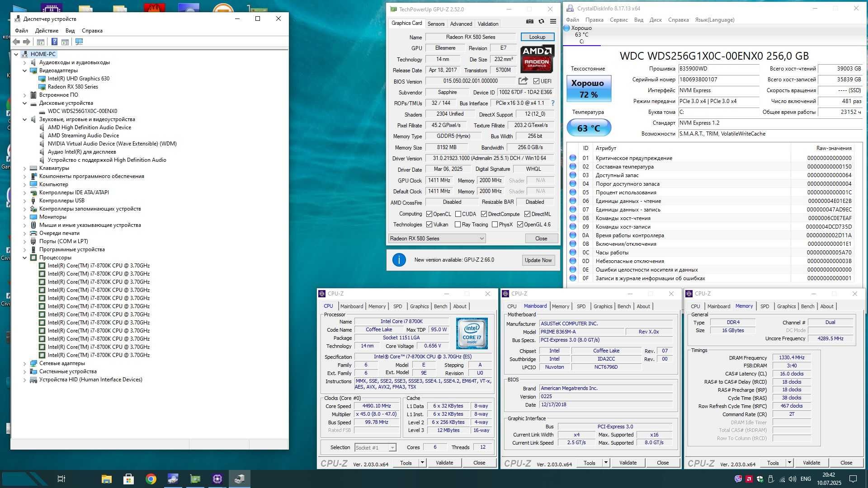Toggle the OpenGL 4.6 checkbox

520,225
